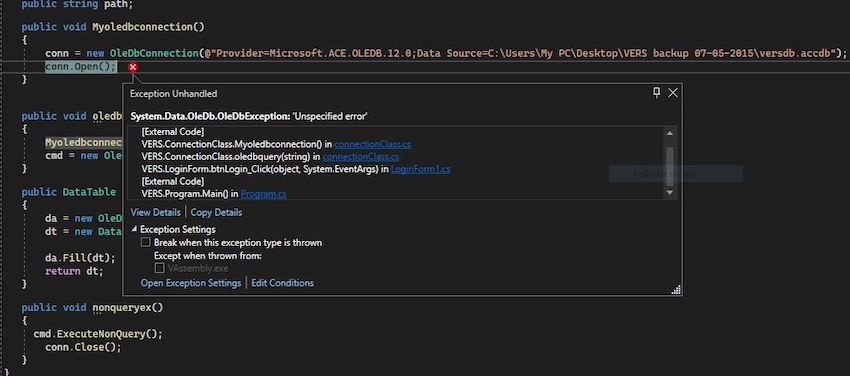
Task: Click the popup corner resize grip
Action: pos(676,290)
